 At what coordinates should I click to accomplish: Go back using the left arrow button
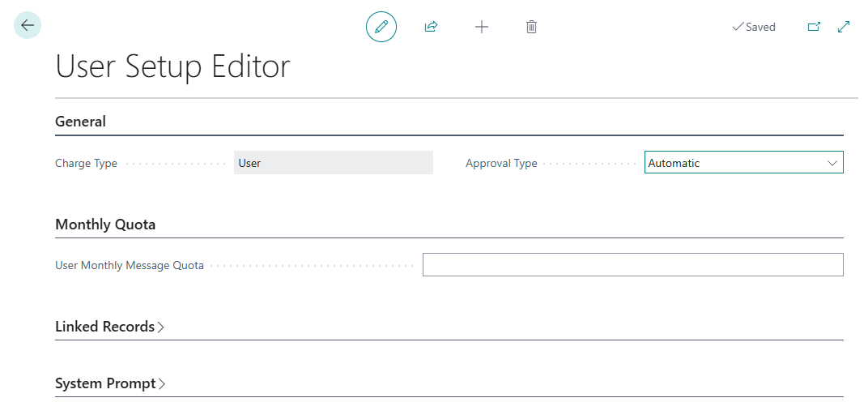click(x=28, y=25)
